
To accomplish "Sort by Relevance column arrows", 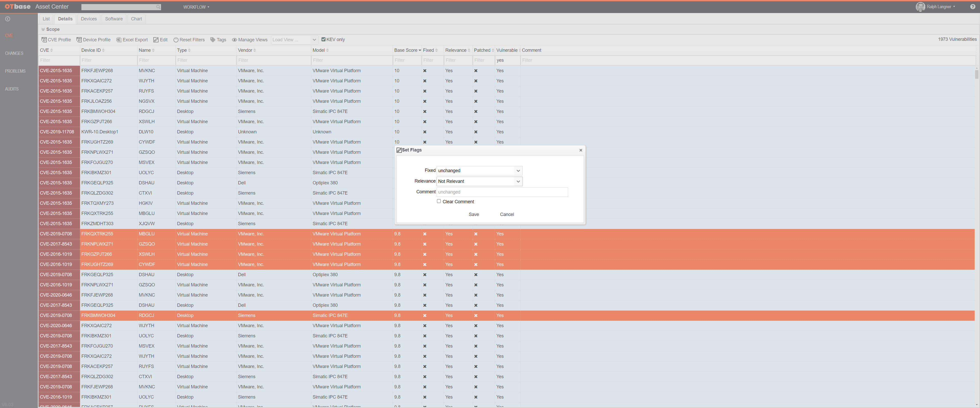I will (469, 50).
